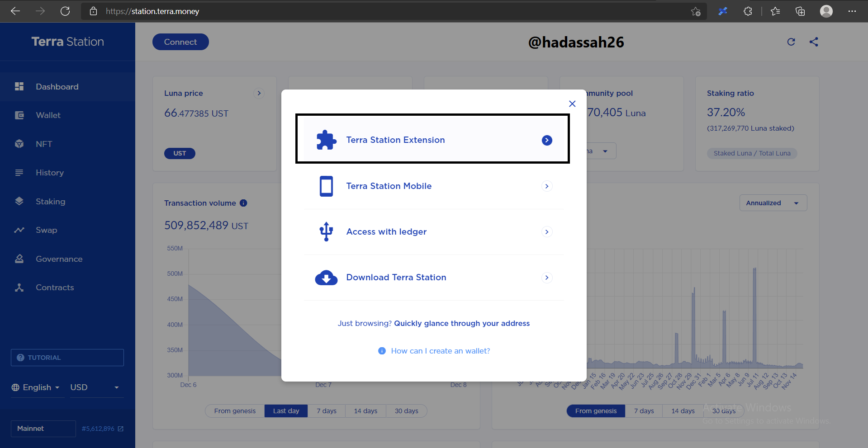Click the Download Terra Station chevron
868x448 pixels.
[x=547, y=278]
